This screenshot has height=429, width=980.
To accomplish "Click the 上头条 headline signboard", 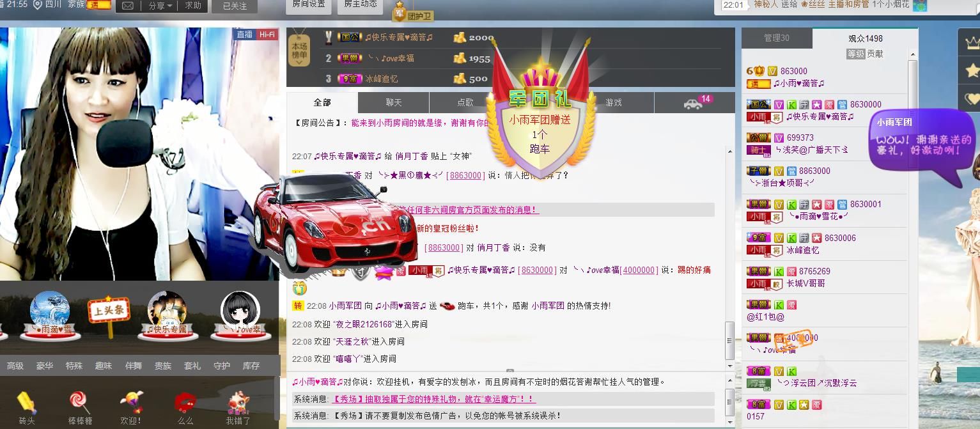I will pyautogui.click(x=109, y=311).
